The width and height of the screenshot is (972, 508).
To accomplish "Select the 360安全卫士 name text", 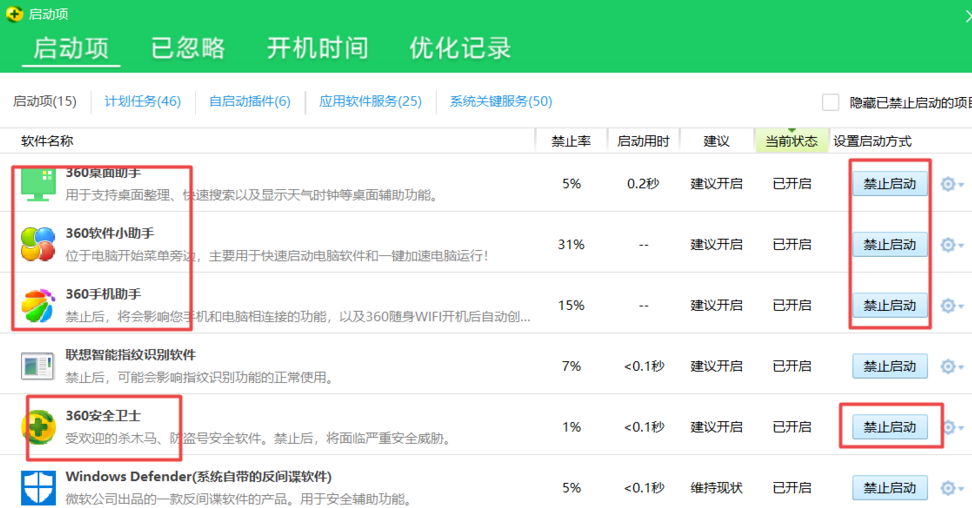I will [x=104, y=416].
